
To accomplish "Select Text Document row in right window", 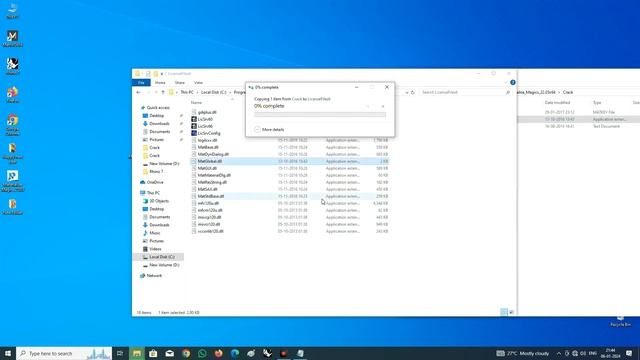I will [579, 126].
